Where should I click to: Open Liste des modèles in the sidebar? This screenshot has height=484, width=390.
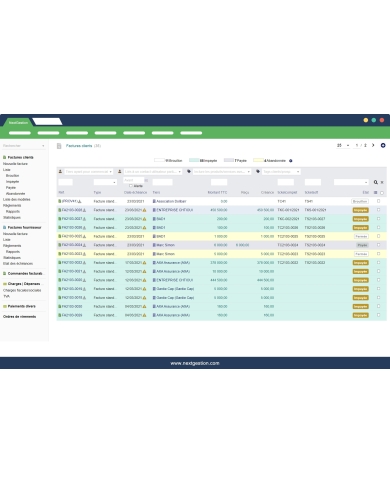click(x=17, y=199)
